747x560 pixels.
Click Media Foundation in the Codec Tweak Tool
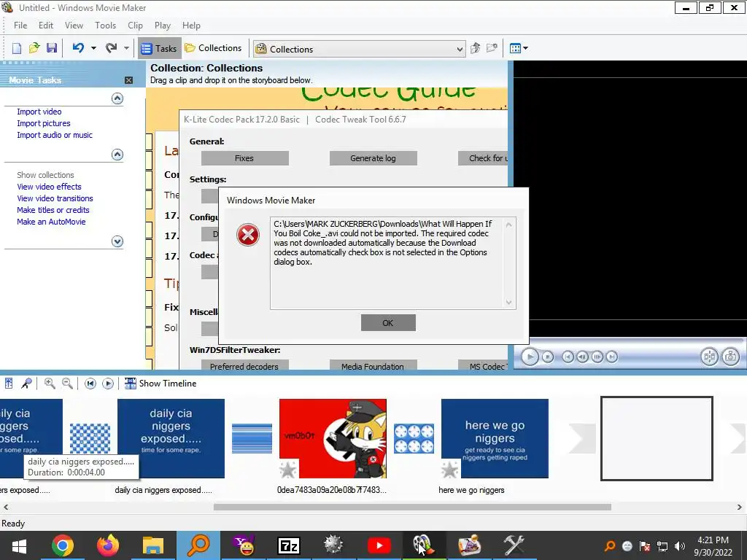coord(373,366)
